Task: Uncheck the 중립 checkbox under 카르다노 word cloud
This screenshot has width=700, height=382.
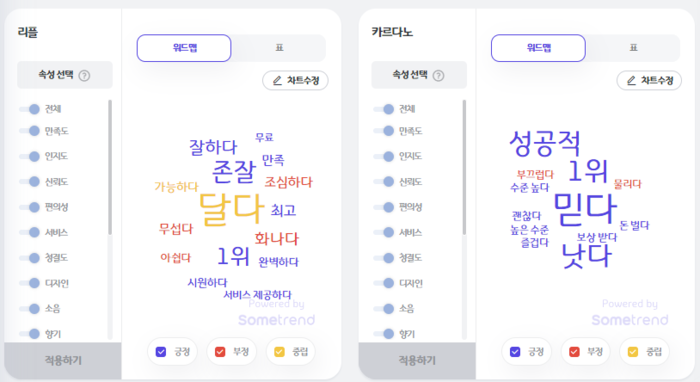Action: click(x=633, y=352)
